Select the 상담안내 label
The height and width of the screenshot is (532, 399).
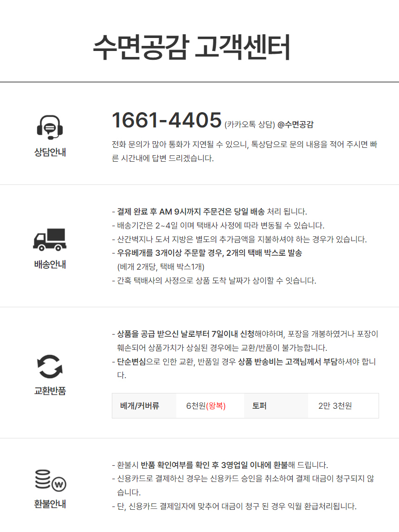tap(50, 152)
